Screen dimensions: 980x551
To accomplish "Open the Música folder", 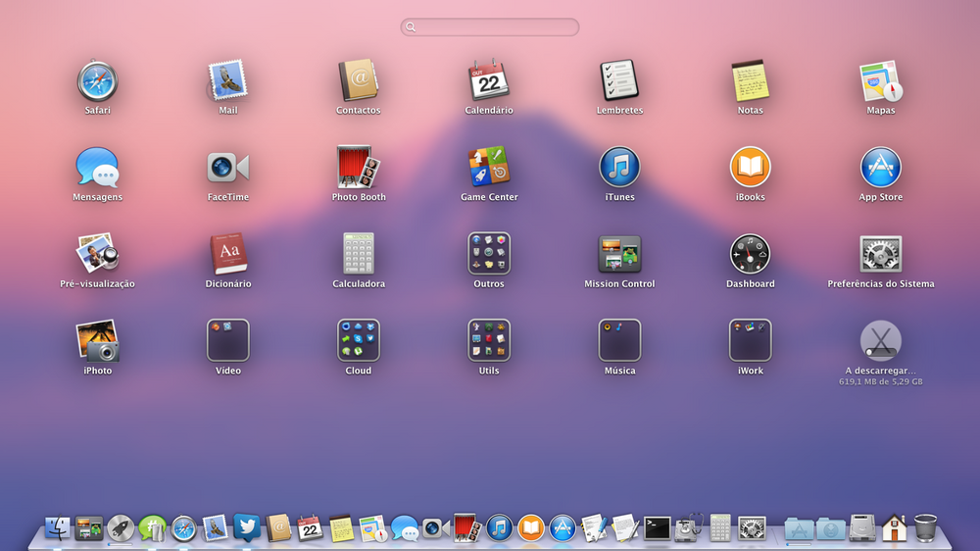I will 619,340.
